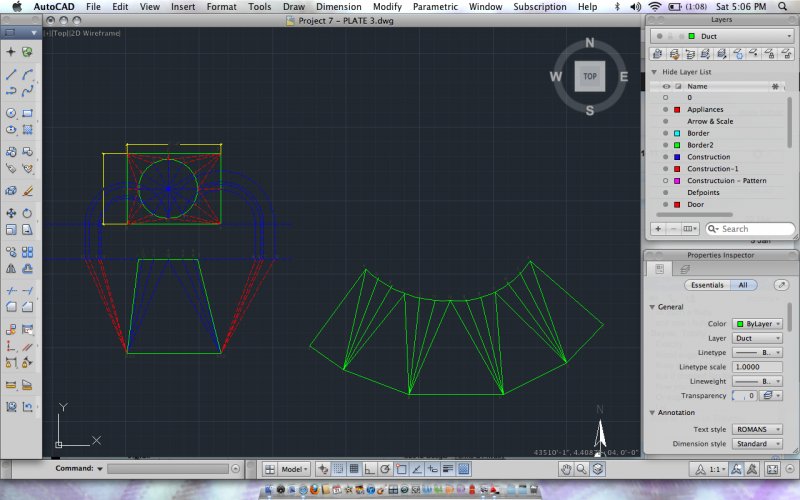The height and width of the screenshot is (500, 800).
Task: Toggle Object Snap in status bar
Action: (x=401, y=469)
